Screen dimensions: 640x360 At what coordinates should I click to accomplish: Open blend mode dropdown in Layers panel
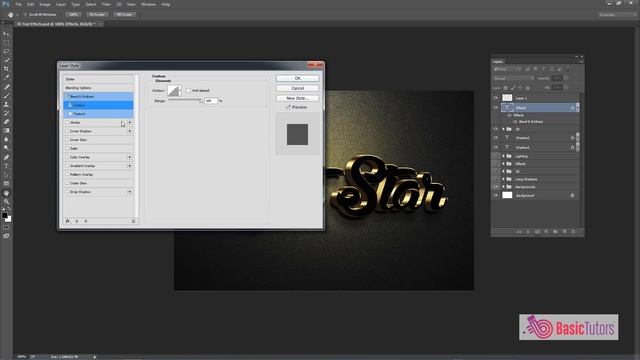click(x=513, y=78)
